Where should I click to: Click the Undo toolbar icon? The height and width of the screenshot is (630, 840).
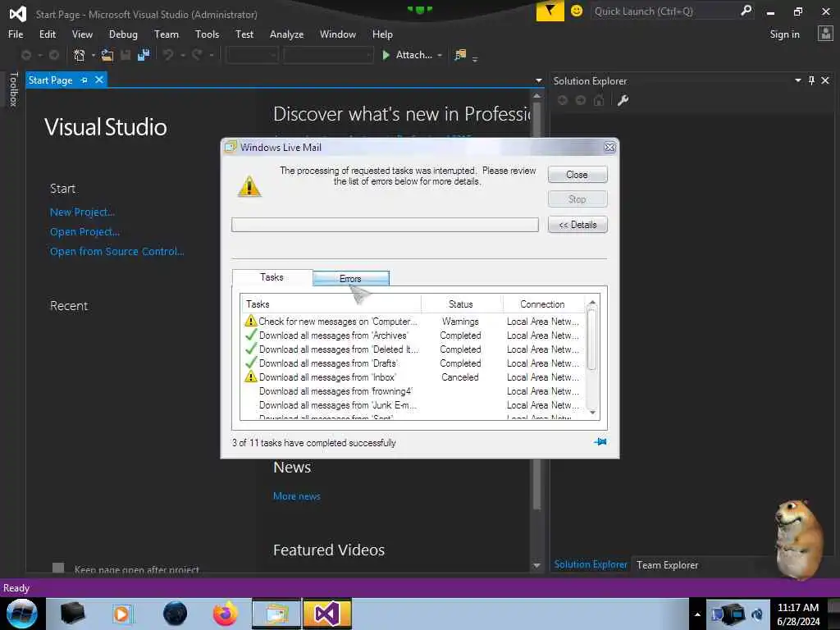click(x=168, y=55)
